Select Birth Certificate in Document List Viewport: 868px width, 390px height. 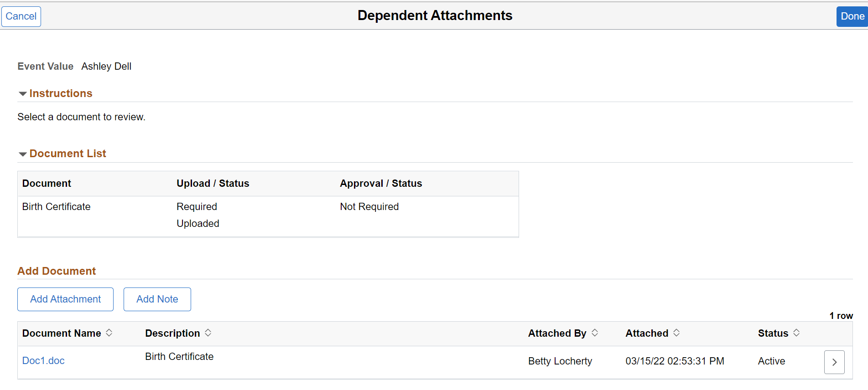56,207
